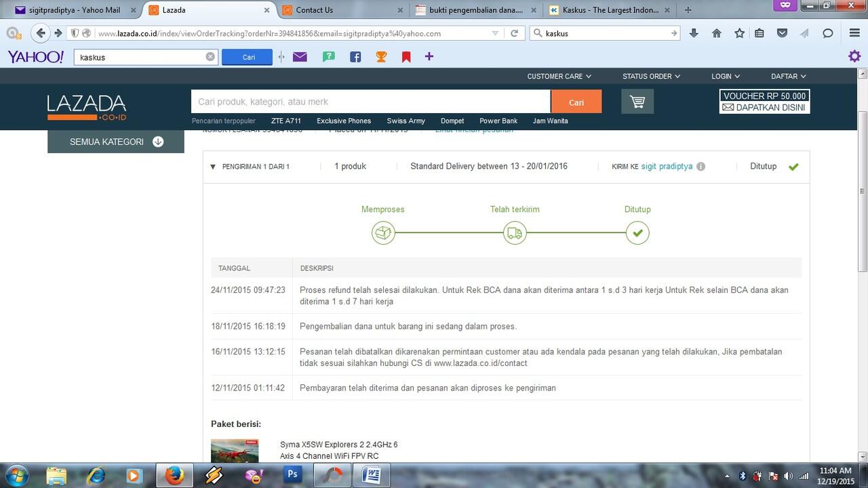Switch to the Contact Us tab
The width and height of the screenshot is (868, 488).
click(343, 10)
